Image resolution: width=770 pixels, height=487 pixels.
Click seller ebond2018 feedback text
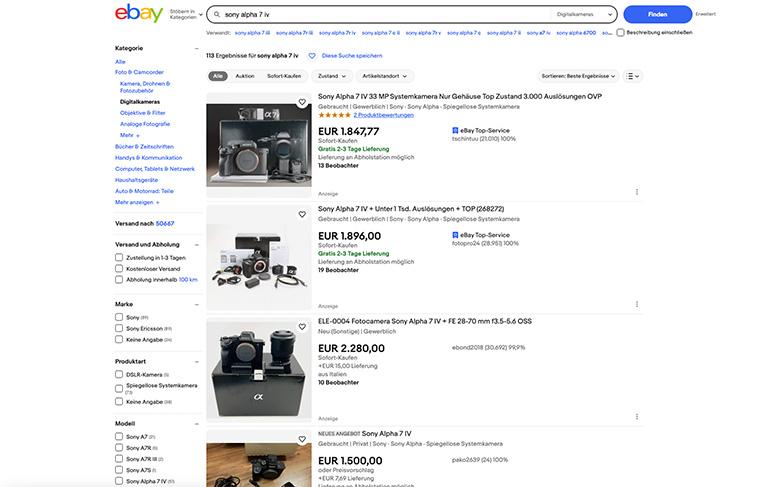point(488,348)
